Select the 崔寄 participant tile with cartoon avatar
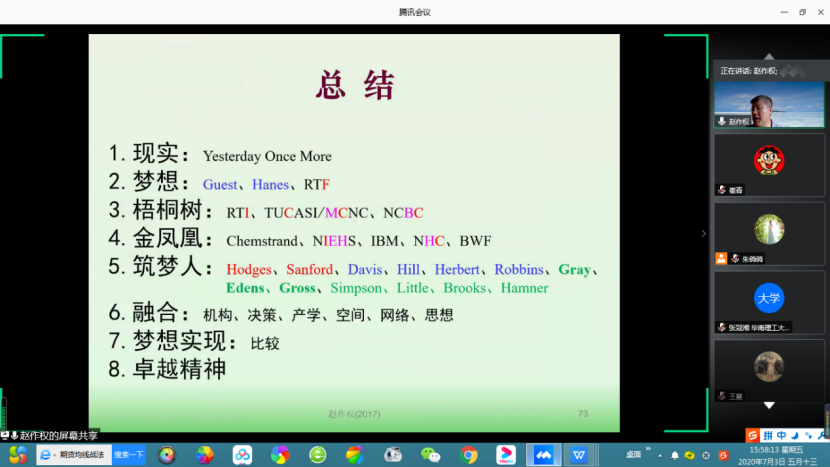This screenshot has width=830, height=467. click(769, 165)
